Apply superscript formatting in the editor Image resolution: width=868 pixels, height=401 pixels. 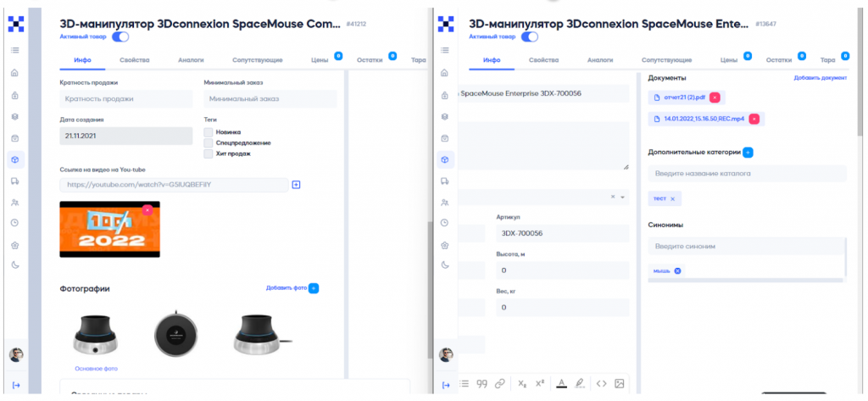[x=541, y=383]
